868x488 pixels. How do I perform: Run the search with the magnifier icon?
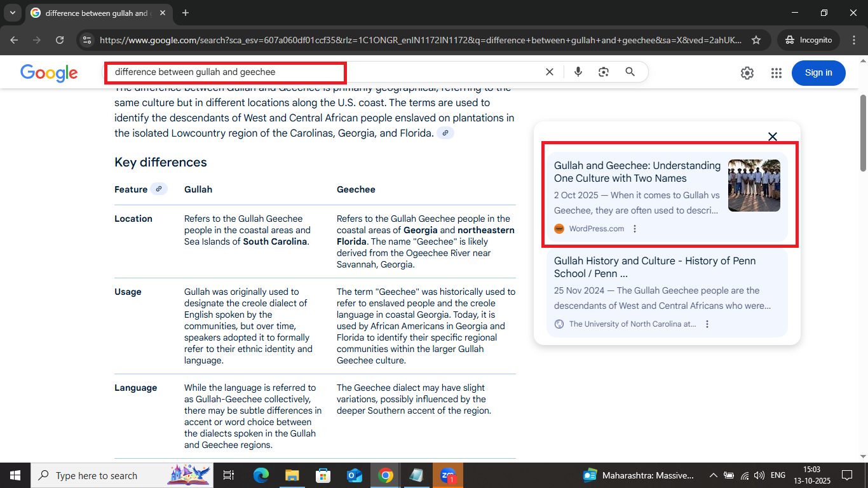[630, 72]
